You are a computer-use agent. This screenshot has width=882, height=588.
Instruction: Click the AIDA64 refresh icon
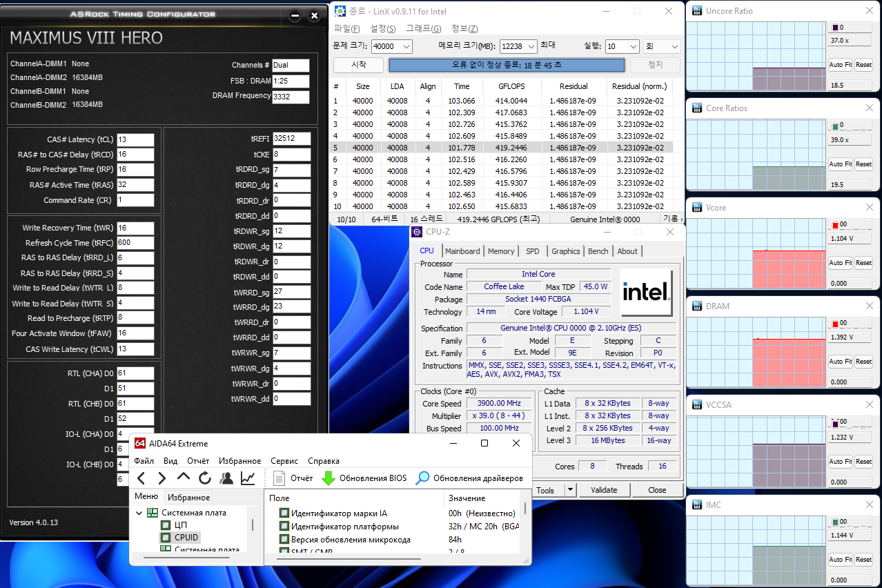pos(204,478)
